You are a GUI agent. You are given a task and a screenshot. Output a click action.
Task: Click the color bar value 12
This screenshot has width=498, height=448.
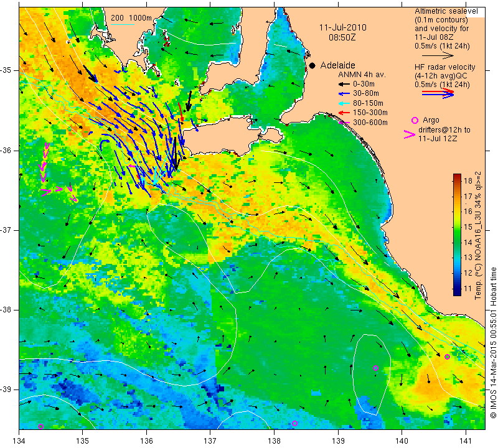pos(468,273)
